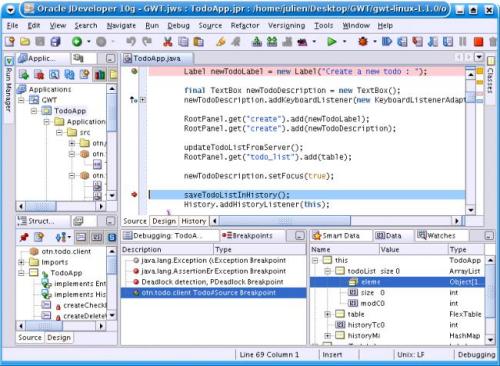Click the New View icon beside the pushpin
Viewport: 500px width, 366px height.
point(39,237)
